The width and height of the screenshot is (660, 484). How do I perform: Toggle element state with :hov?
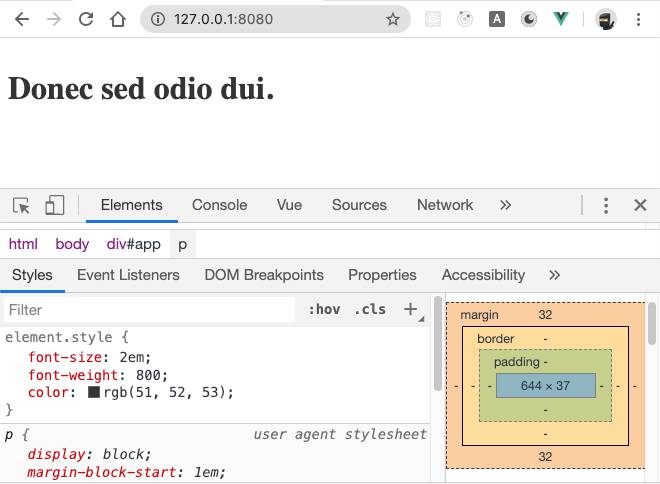324,310
